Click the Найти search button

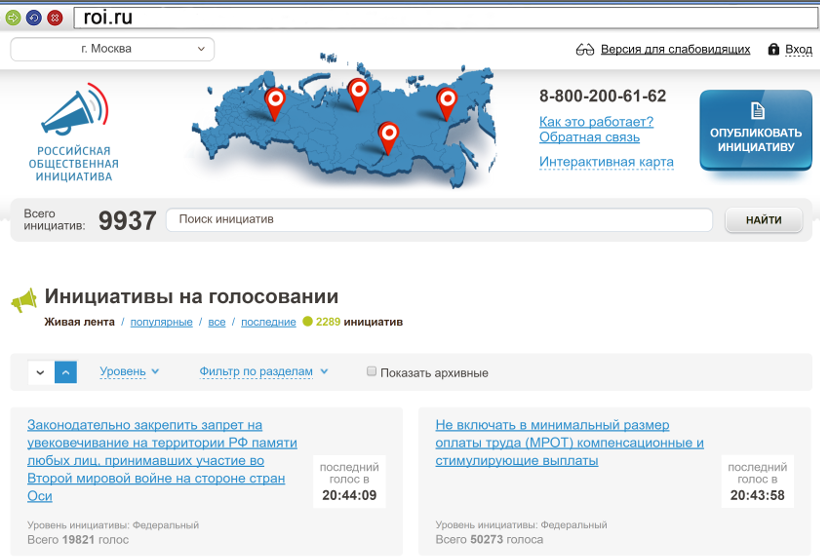764,220
